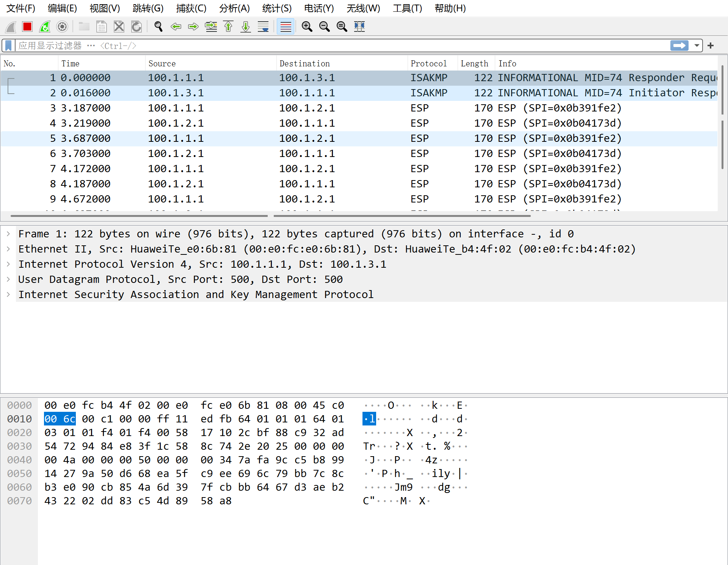This screenshot has height=565, width=728.
Task: Toggle auto-scroll during live capture
Action: point(263,27)
